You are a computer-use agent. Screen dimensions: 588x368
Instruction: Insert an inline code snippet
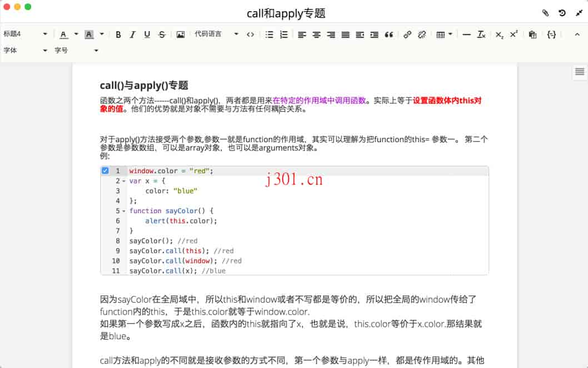(250, 34)
